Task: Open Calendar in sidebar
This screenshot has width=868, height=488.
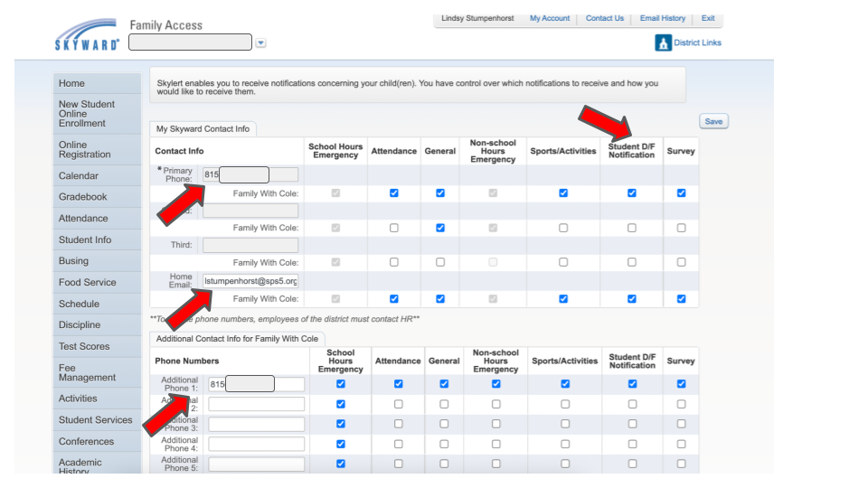Action: [97, 176]
